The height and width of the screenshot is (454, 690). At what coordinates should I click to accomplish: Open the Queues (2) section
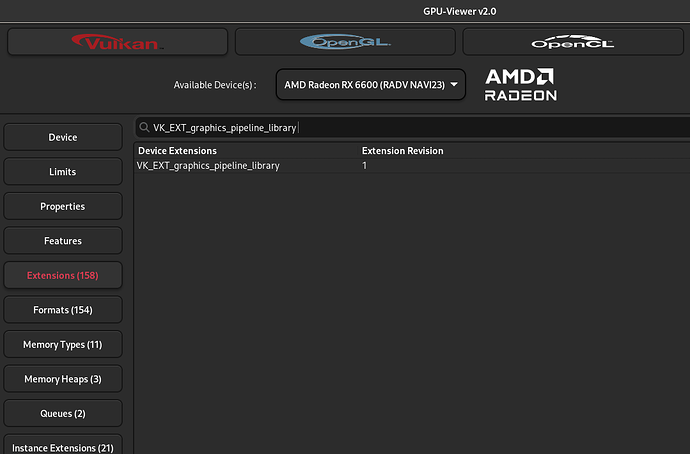tap(63, 414)
